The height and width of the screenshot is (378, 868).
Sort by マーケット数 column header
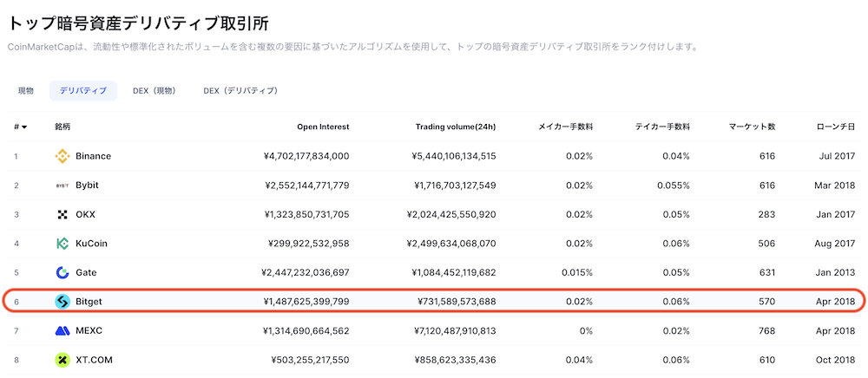(x=752, y=127)
